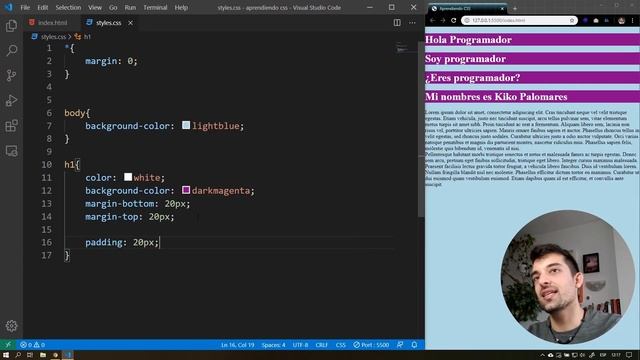The height and width of the screenshot is (360, 640).
Task: Open the darkmagenta color swatch picker
Action: [186, 190]
